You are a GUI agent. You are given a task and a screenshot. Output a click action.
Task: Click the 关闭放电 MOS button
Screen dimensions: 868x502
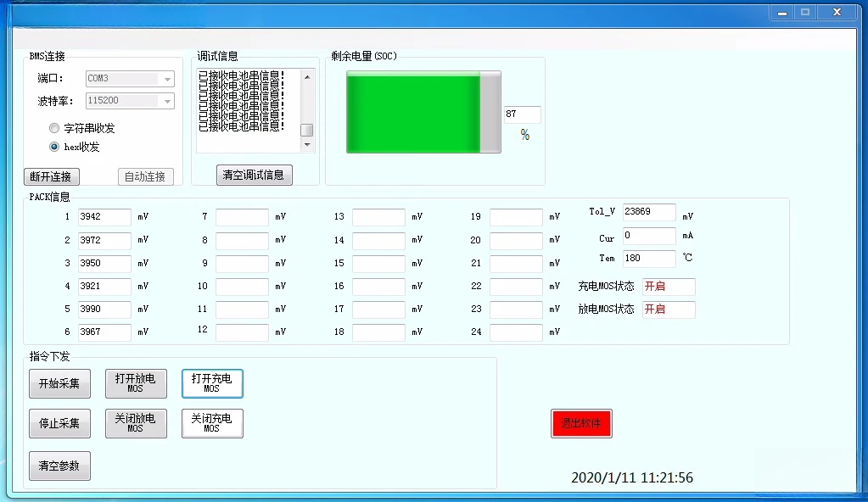[x=136, y=423]
